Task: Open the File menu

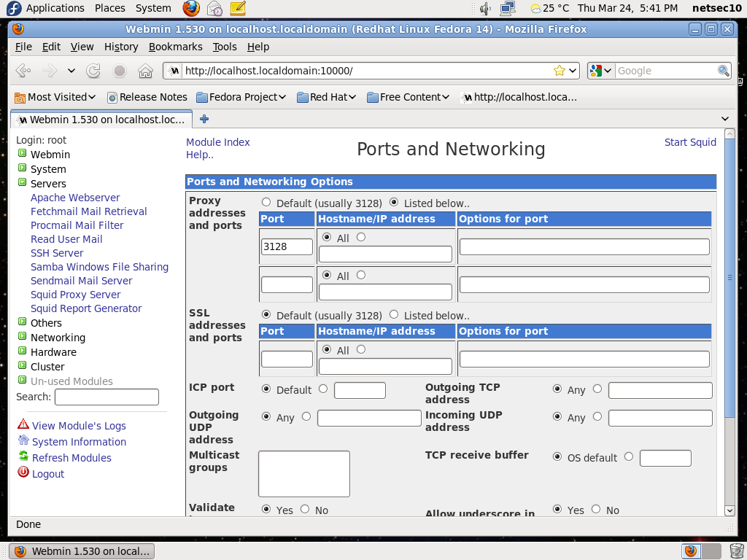Action: (23, 47)
